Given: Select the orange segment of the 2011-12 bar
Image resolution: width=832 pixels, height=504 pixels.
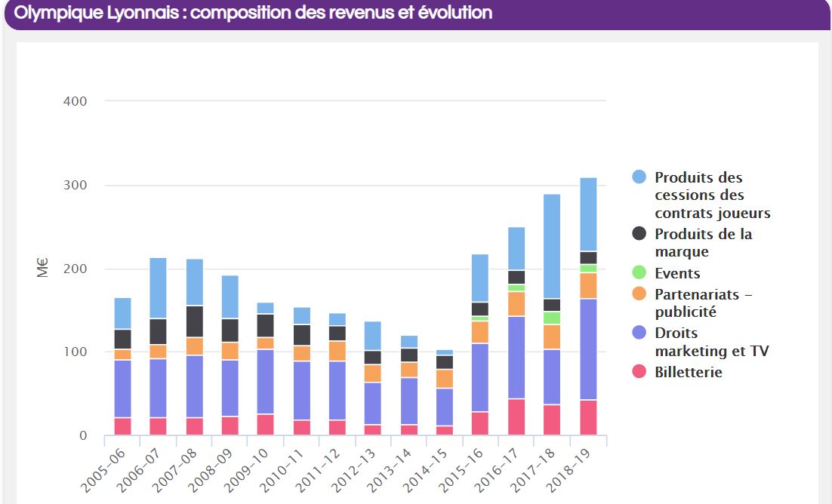Looking at the screenshot, I should coord(337,351).
